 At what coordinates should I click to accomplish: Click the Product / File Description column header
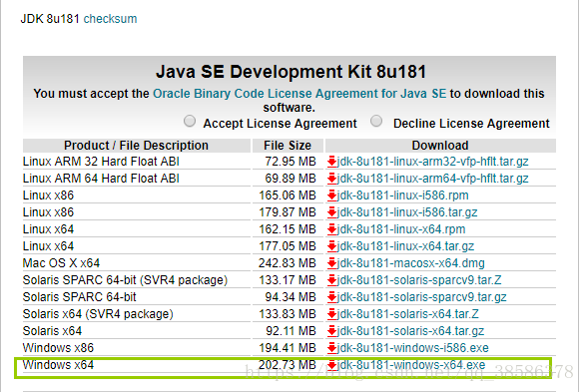tap(136, 146)
